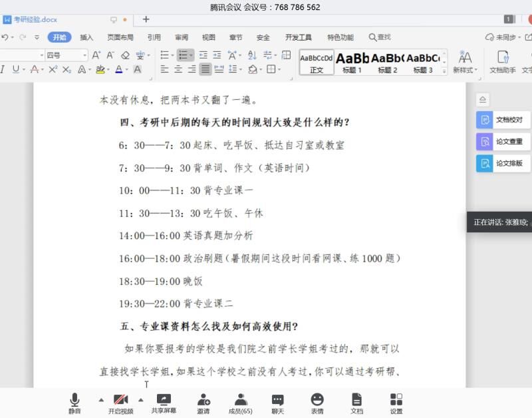Click the 文档校对 proofreading sidebar button
Image resolution: width=532 pixels, height=418 pixels.
[x=503, y=120]
